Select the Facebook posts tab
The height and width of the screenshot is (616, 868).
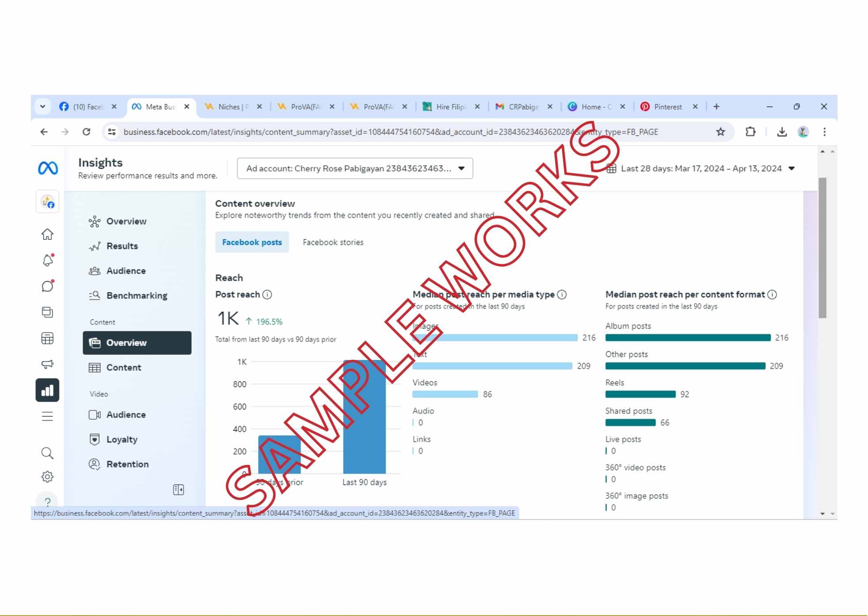(252, 242)
